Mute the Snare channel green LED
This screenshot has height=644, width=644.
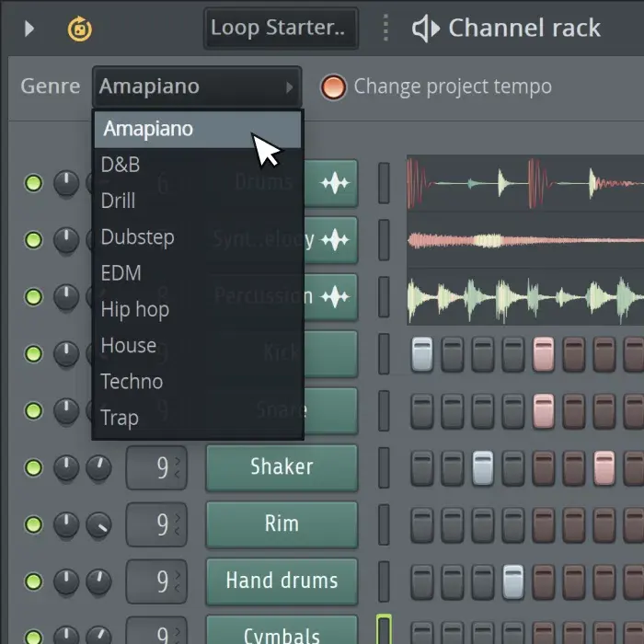pos(34,410)
